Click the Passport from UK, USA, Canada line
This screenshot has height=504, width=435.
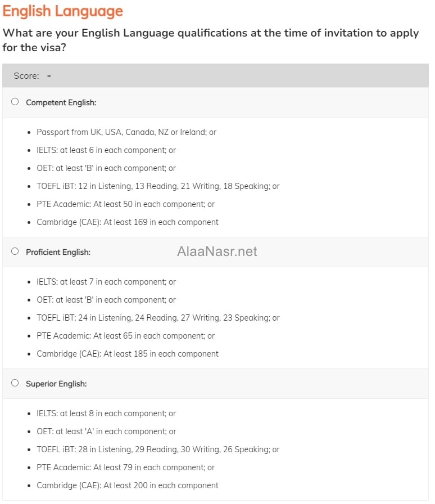click(x=126, y=132)
